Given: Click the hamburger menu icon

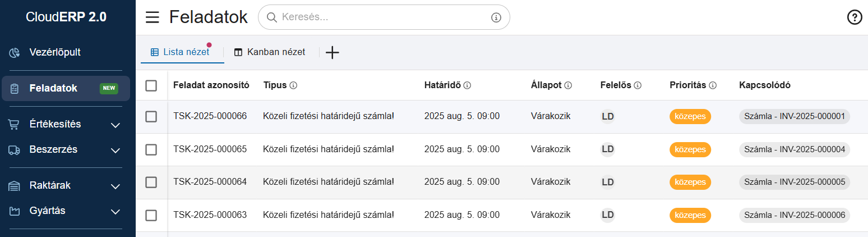Looking at the screenshot, I should point(152,17).
